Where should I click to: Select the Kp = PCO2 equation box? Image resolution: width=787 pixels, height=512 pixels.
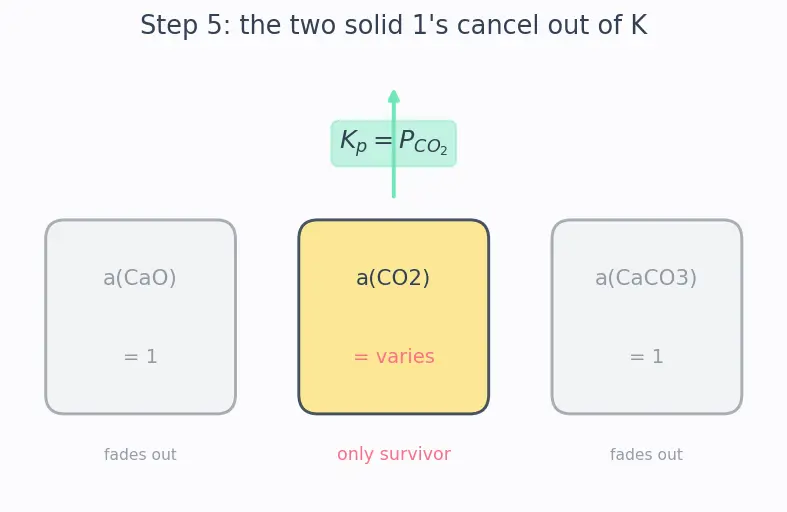pyautogui.click(x=394, y=143)
